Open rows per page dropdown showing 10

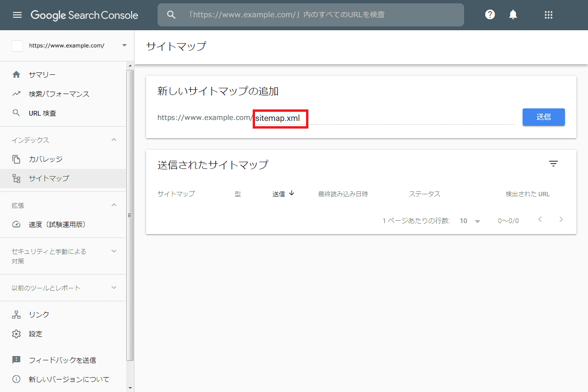(x=469, y=221)
